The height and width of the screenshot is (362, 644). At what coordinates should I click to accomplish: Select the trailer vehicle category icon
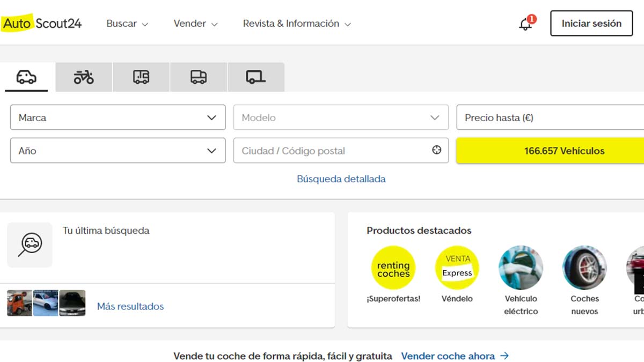(255, 77)
